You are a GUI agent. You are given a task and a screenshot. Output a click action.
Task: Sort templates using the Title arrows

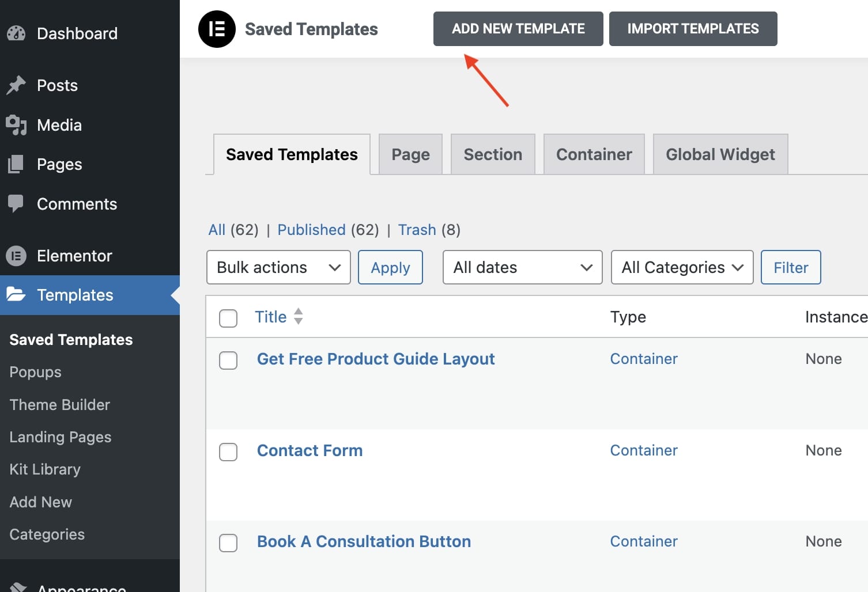point(298,316)
